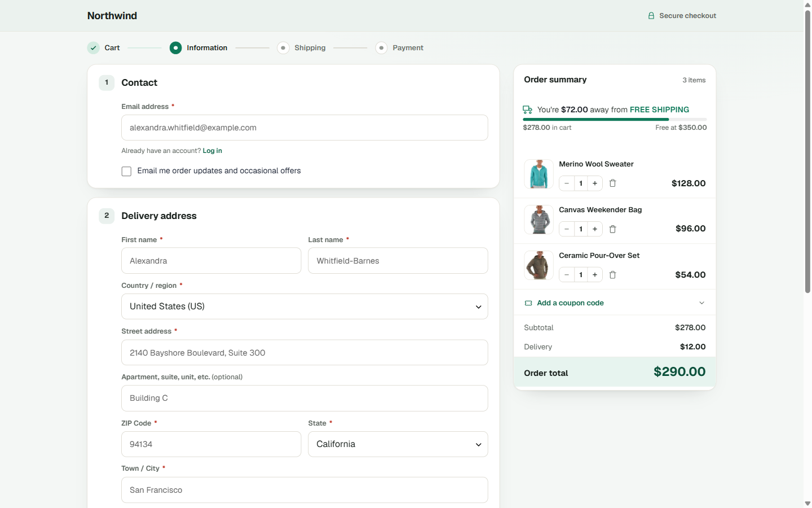The height and width of the screenshot is (508, 812).
Task: Open the State dropdown showing California
Action: [x=398, y=444]
